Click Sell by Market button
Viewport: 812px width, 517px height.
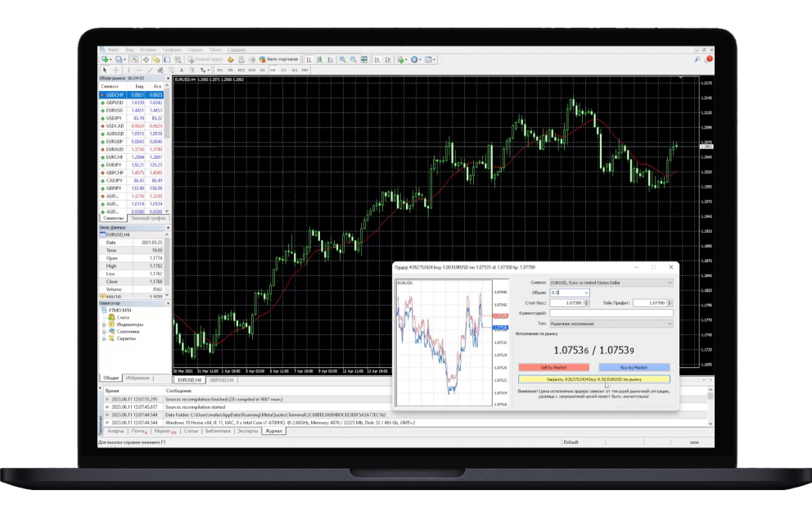tap(553, 367)
